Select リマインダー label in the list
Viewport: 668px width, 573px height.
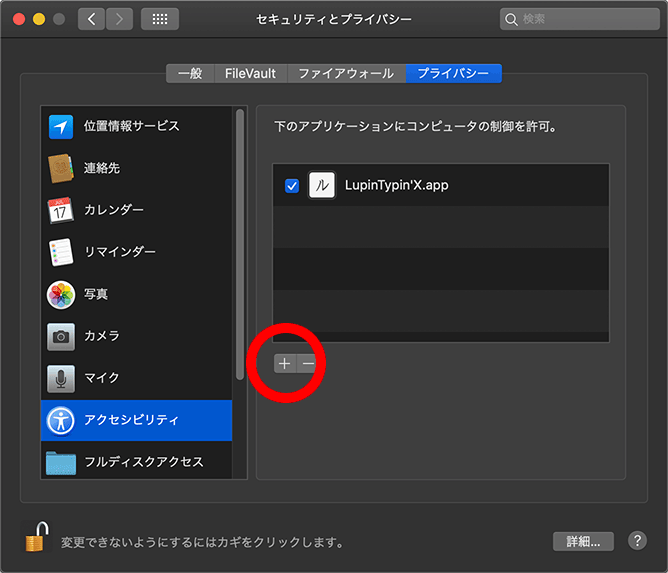pyautogui.click(x=120, y=252)
